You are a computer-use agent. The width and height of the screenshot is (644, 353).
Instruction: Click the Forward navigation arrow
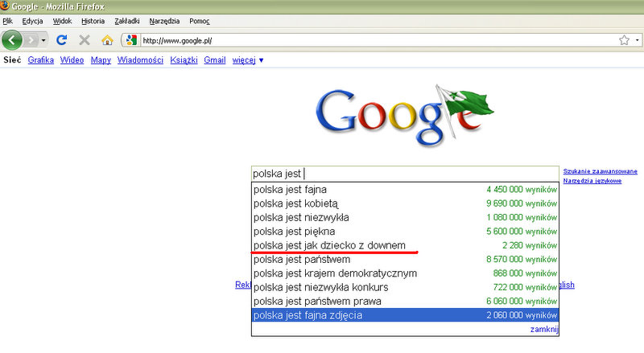31,40
